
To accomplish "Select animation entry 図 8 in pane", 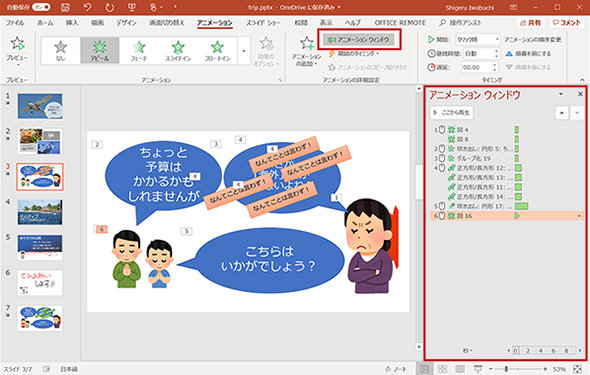I will point(506,139).
